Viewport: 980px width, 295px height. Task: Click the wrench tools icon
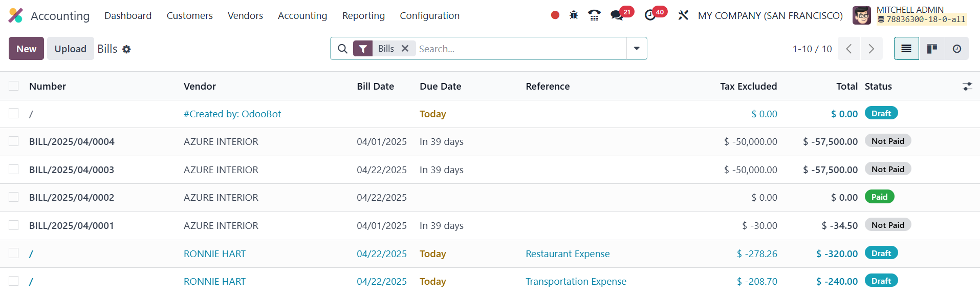tap(683, 15)
